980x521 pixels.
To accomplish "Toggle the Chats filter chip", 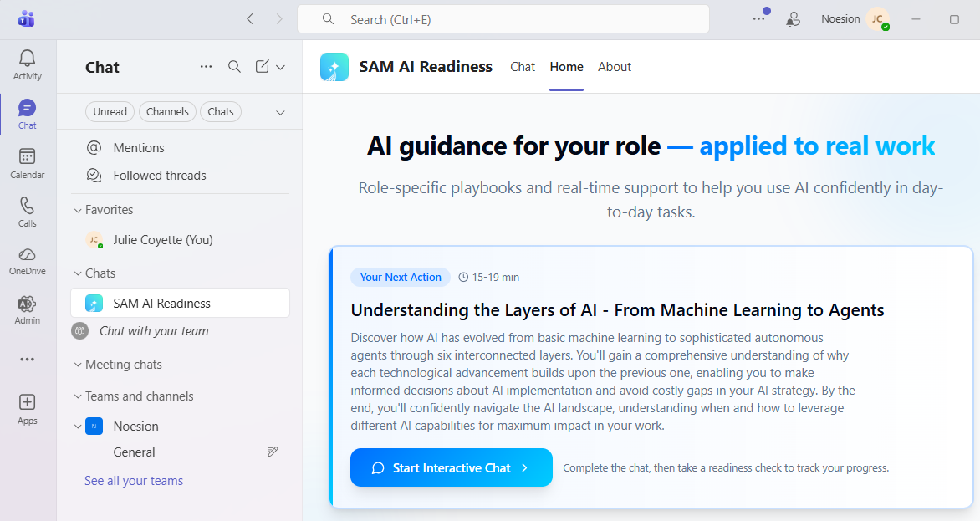I will click(221, 112).
